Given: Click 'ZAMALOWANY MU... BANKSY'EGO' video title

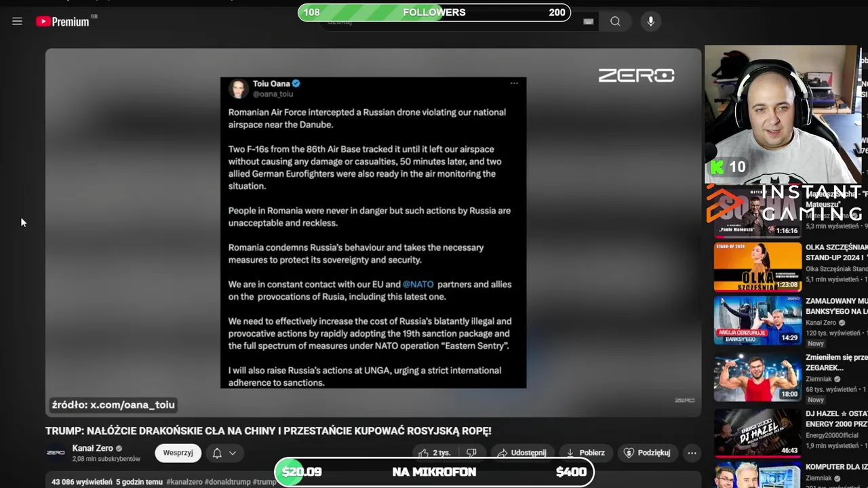Looking at the screenshot, I should tap(837, 306).
